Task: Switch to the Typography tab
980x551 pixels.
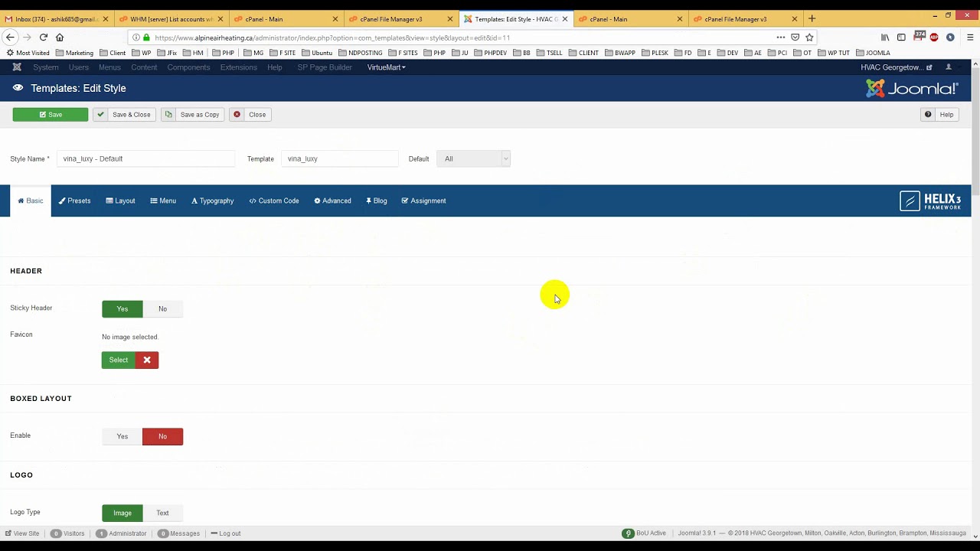Action: [x=212, y=201]
